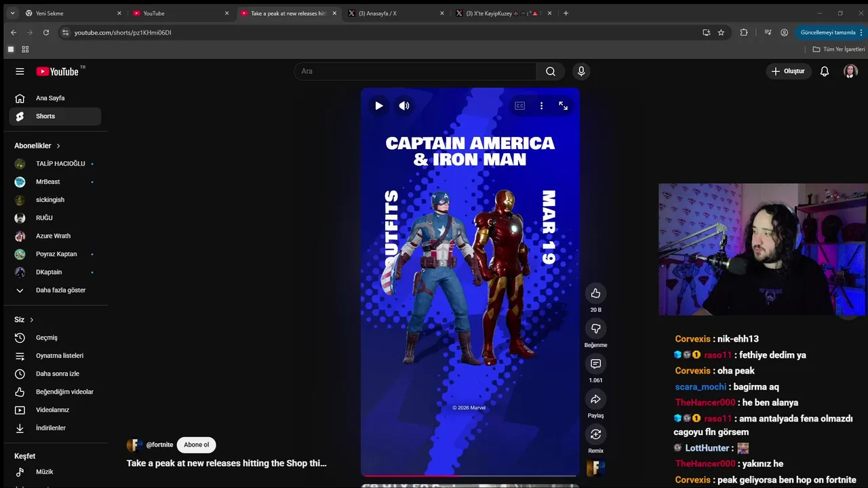Screen dimensions: 868x488
Task: Expand the Abonelikler section
Action: coord(37,146)
